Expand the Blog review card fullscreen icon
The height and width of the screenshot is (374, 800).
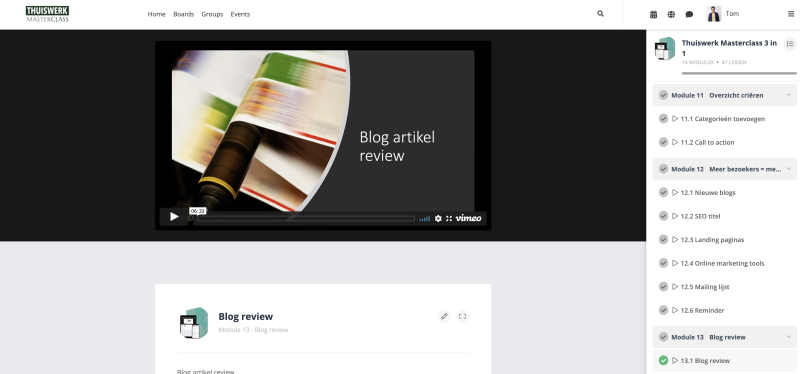(462, 316)
